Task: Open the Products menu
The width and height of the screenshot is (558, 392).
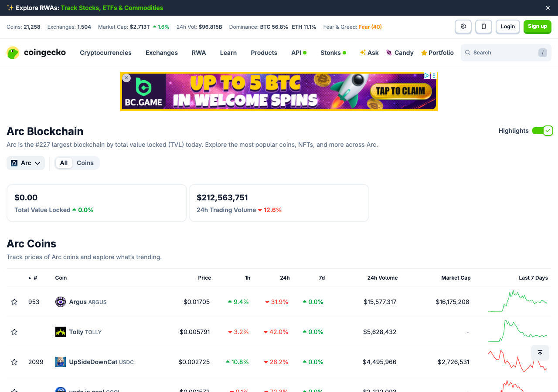Action: 264,53
